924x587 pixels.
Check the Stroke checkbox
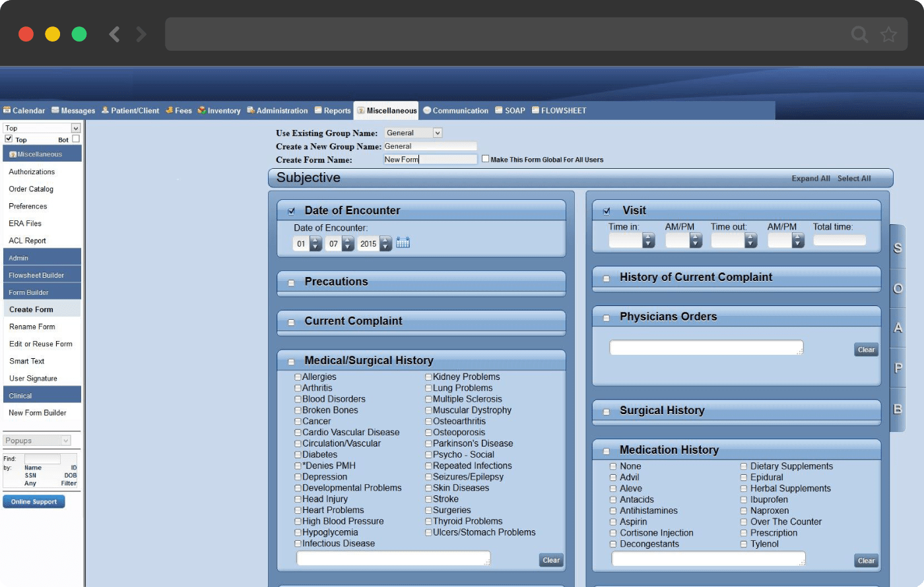428,499
